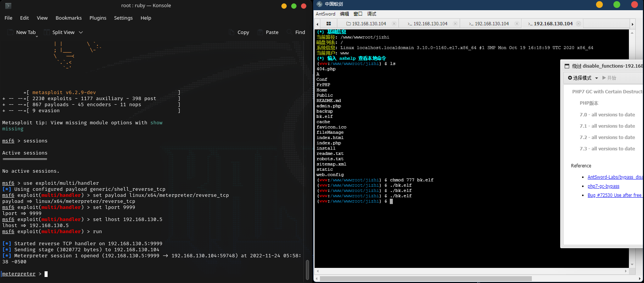
Task: Open the AntSword home grid tab
Action: pos(329,23)
